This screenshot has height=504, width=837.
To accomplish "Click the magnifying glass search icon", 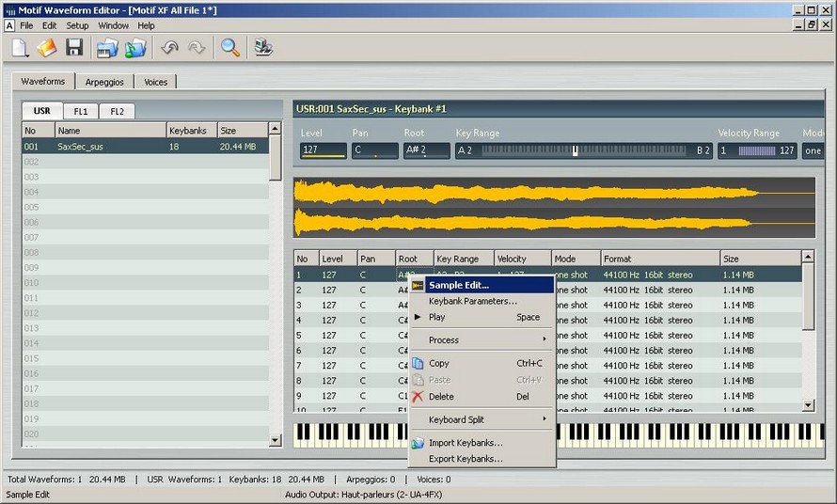I will click(x=229, y=48).
